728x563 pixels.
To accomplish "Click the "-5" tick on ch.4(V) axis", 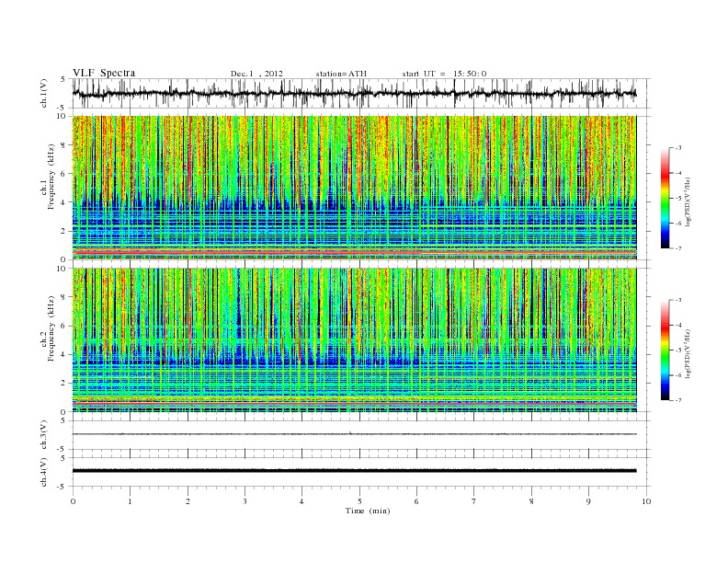I will tap(63, 487).
